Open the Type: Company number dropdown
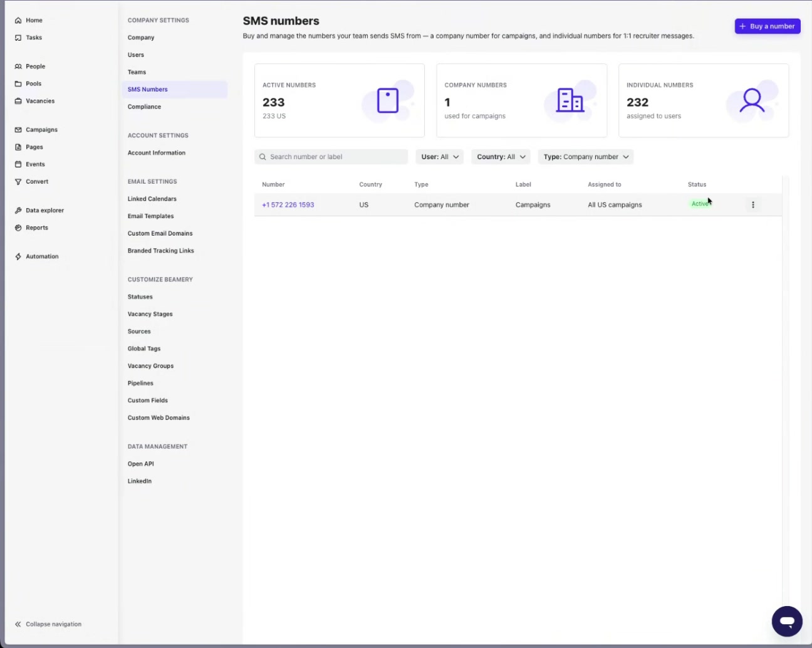Image resolution: width=812 pixels, height=648 pixels. tap(586, 157)
